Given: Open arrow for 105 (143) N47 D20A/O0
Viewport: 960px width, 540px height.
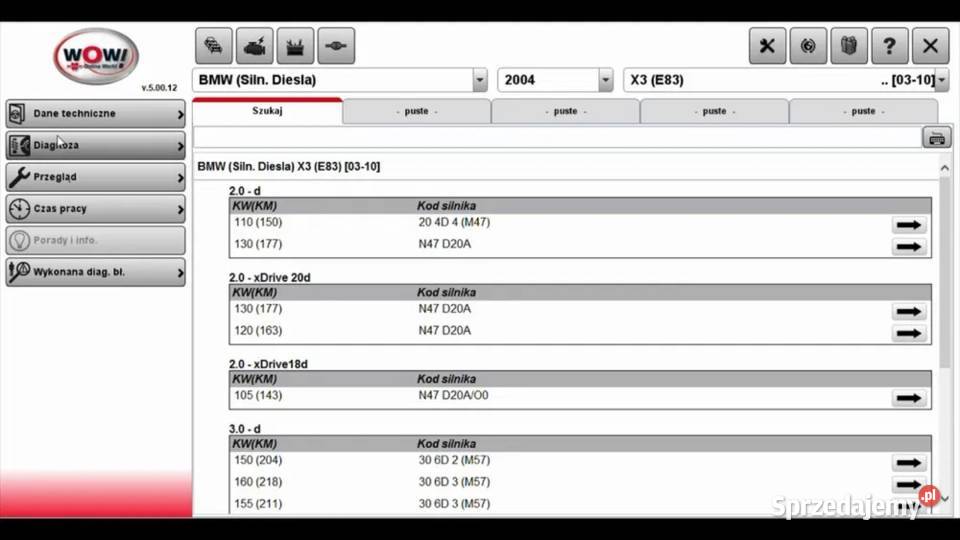Looking at the screenshot, I should (x=909, y=399).
